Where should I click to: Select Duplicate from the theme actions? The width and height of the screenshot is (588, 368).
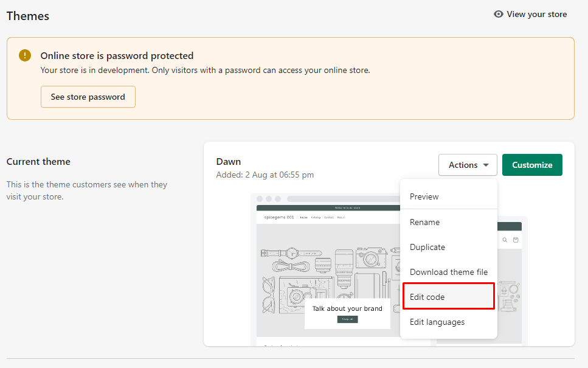pos(427,247)
